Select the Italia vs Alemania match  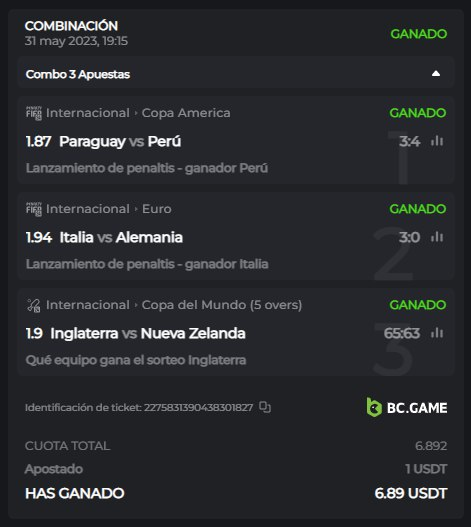point(121,237)
